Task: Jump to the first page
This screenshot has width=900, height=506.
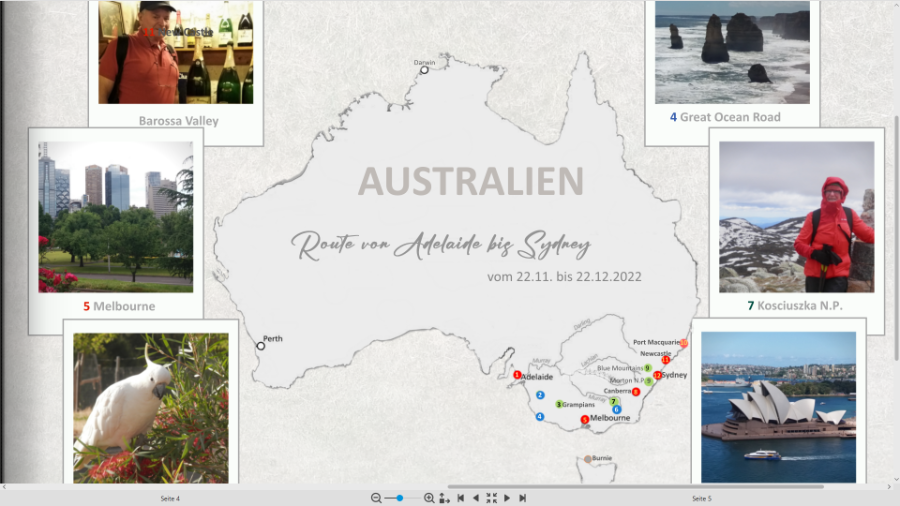Action: pos(460,498)
